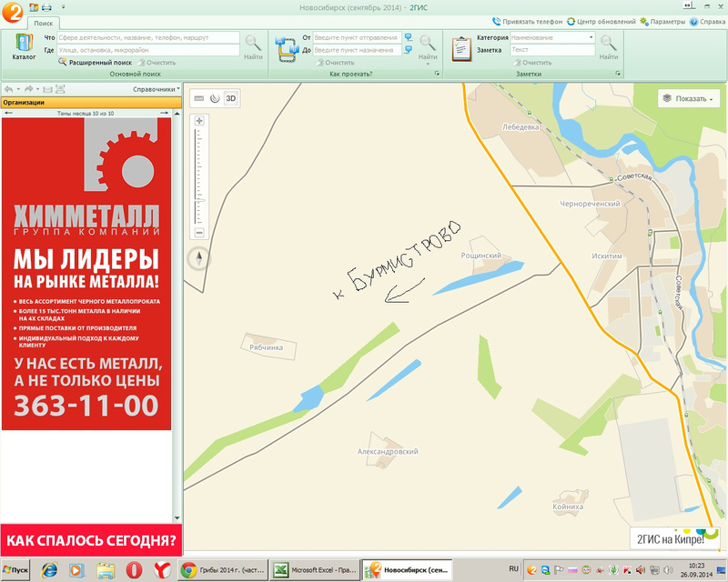Viewport: 728px width, 582px height.
Task: Click the expand cards icon in panel toolbar
Action: tap(60, 89)
